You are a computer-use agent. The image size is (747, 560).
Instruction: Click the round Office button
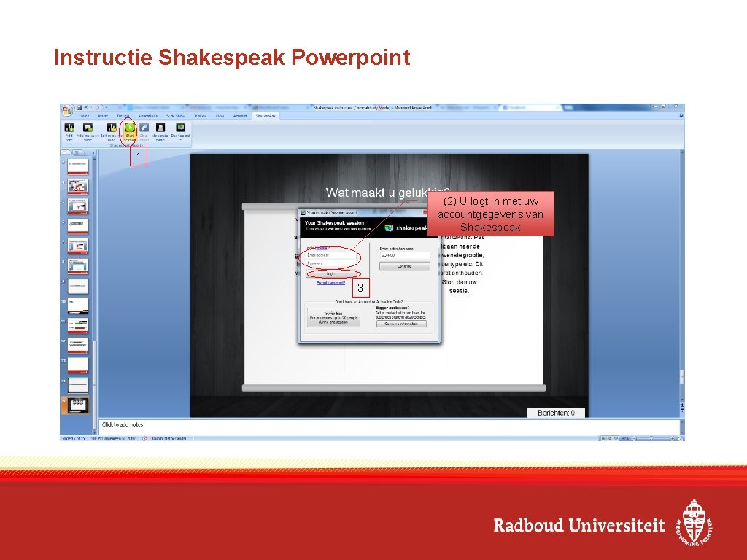[x=66, y=110]
